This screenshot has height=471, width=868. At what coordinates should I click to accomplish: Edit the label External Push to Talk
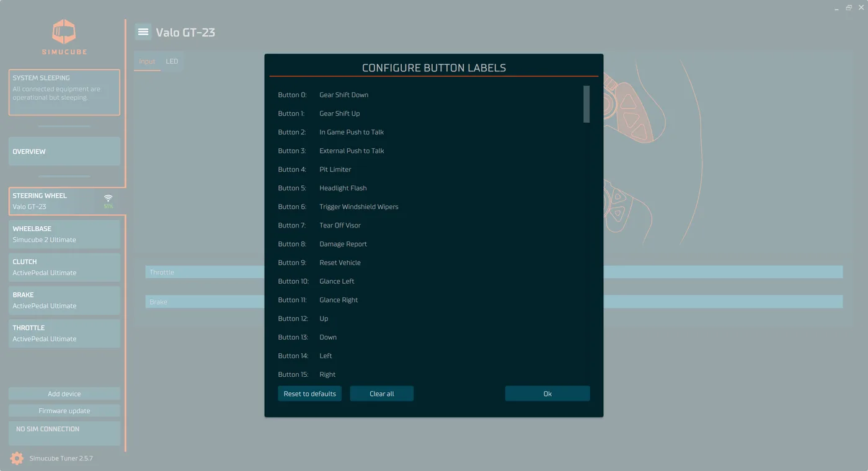[x=352, y=151]
